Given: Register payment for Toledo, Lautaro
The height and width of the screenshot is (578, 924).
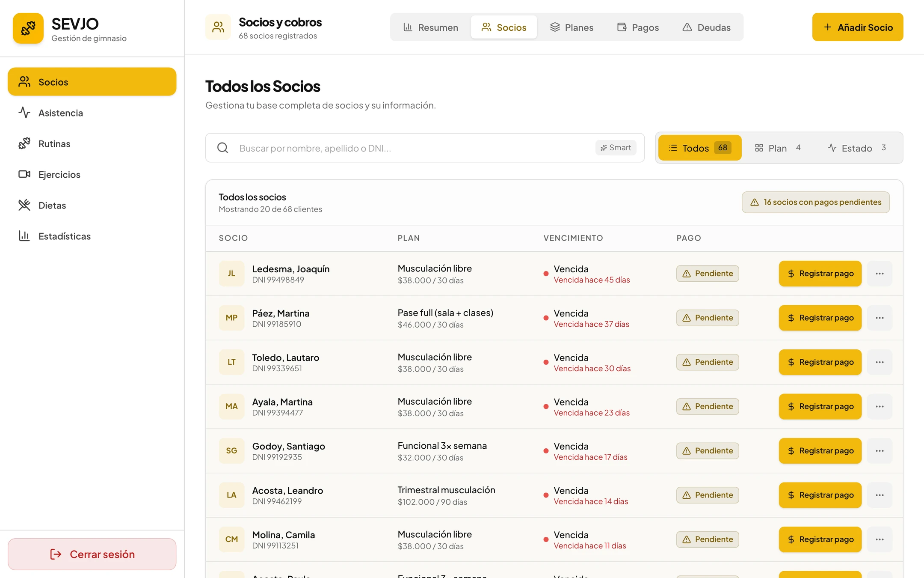Looking at the screenshot, I should (x=820, y=362).
